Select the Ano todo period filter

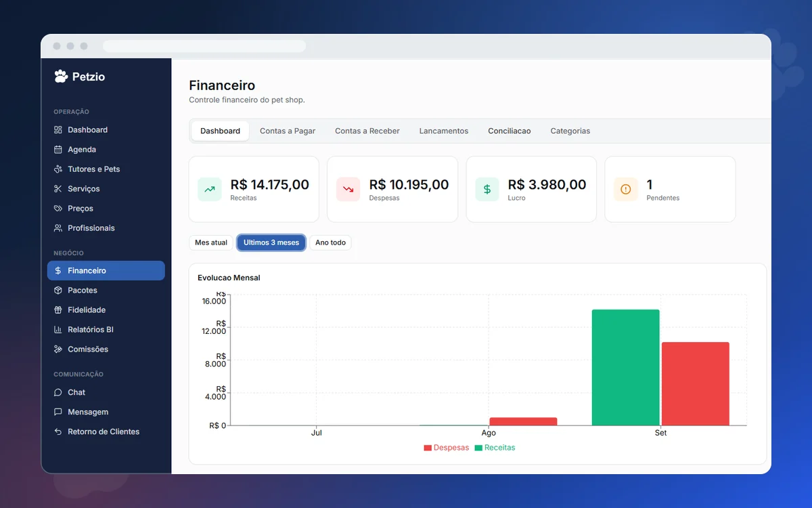pos(330,242)
